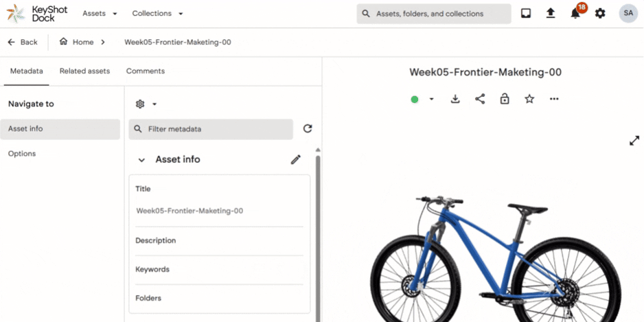Image resolution: width=644 pixels, height=322 pixels.
Task: Expand the preview to fullscreen
Action: point(634,140)
